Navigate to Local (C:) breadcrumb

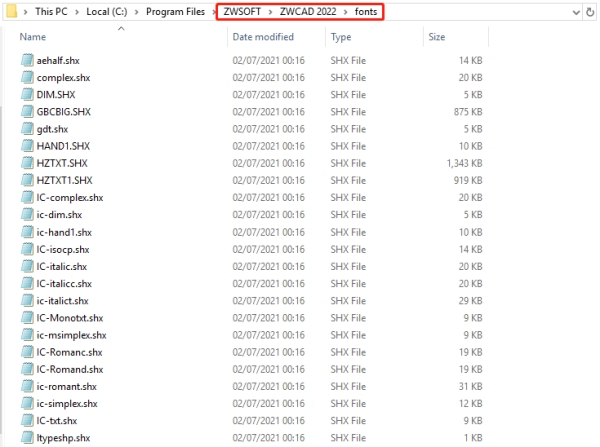pyautogui.click(x=107, y=12)
